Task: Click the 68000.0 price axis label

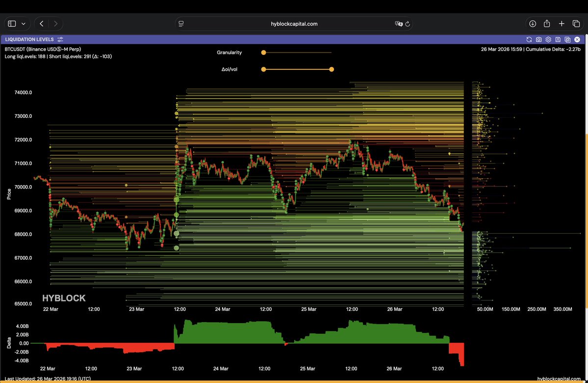Action: pyautogui.click(x=23, y=234)
